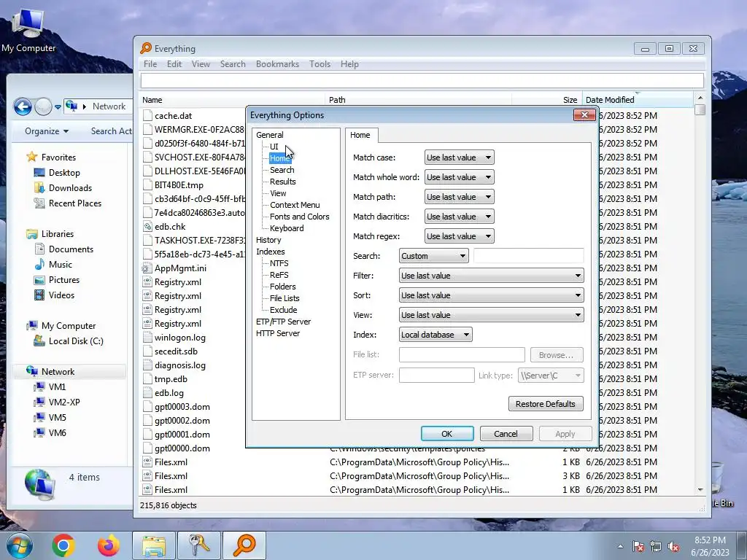Select Context Menu in options tree
The width and height of the screenshot is (747, 560).
(x=295, y=205)
